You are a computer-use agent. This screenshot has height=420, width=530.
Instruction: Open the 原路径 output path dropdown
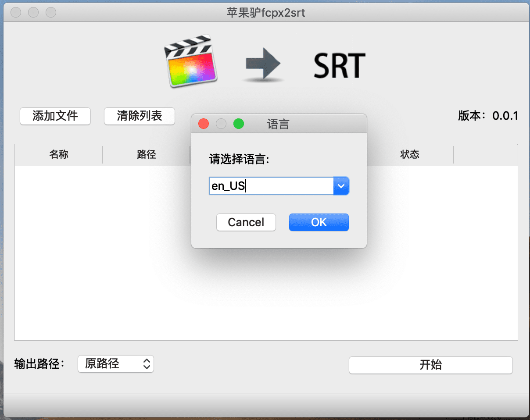coord(116,364)
